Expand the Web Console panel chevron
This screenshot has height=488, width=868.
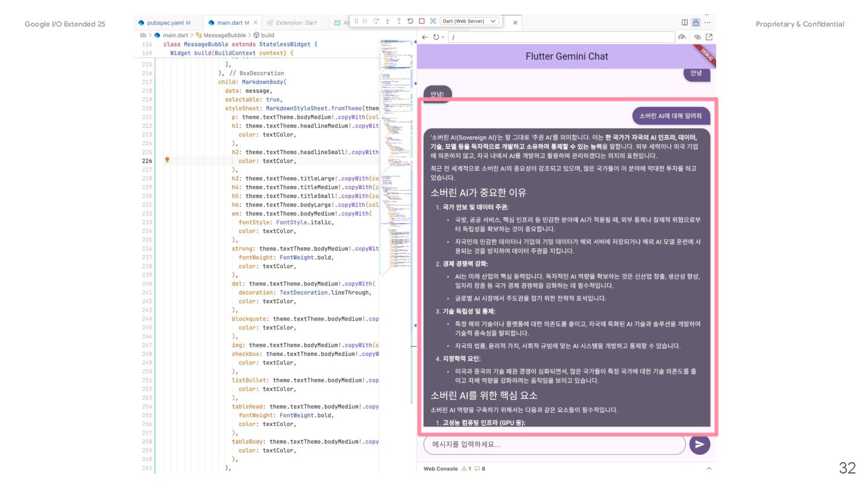pos(709,469)
